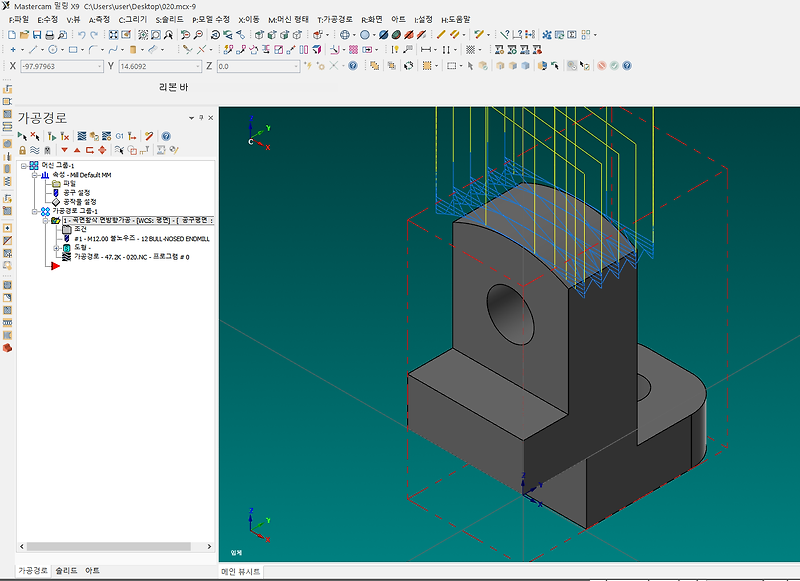The height and width of the screenshot is (581, 800).
Task: Switch to the 솔리드 tab
Action: point(66,571)
